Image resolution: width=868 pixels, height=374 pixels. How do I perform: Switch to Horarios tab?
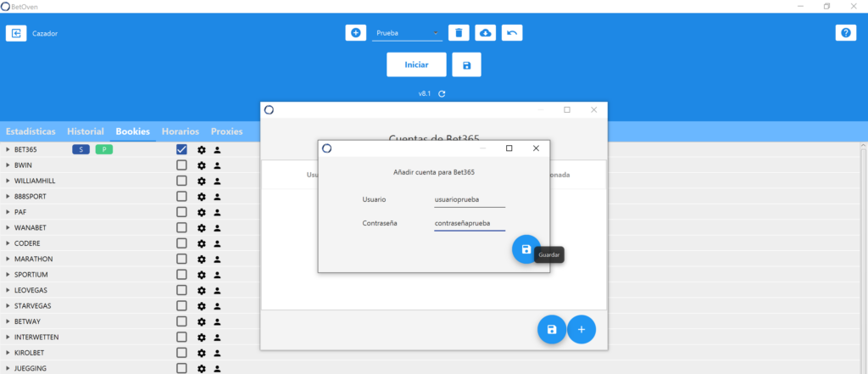181,131
